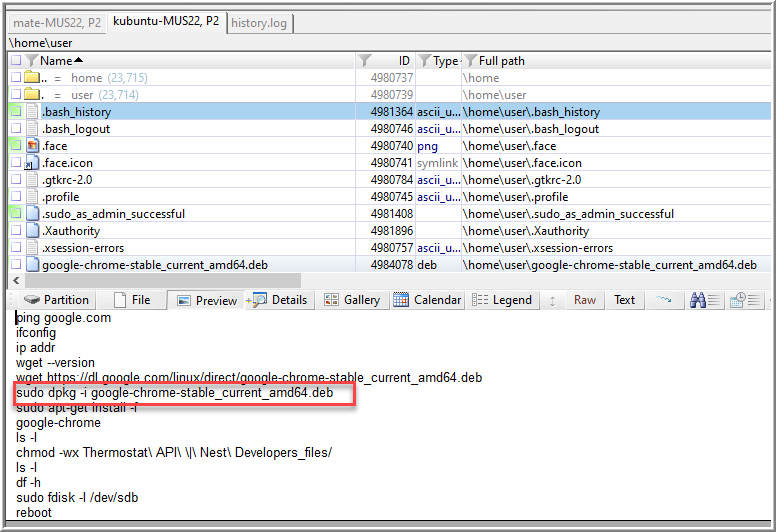Open the Type column filter funnel
The height and width of the screenshot is (532, 776).
424,61
